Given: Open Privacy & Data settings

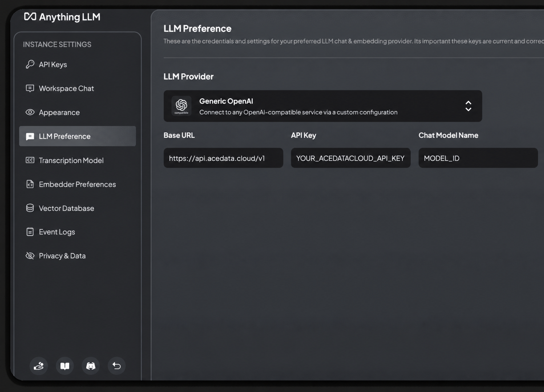Looking at the screenshot, I should click(x=77, y=256).
